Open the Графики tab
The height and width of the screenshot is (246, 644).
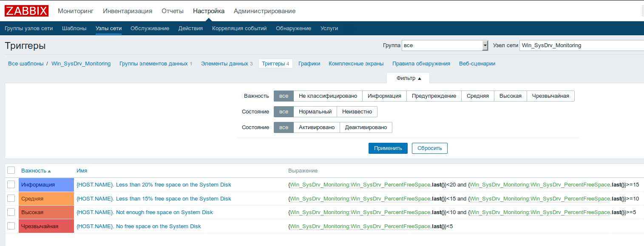[309, 64]
